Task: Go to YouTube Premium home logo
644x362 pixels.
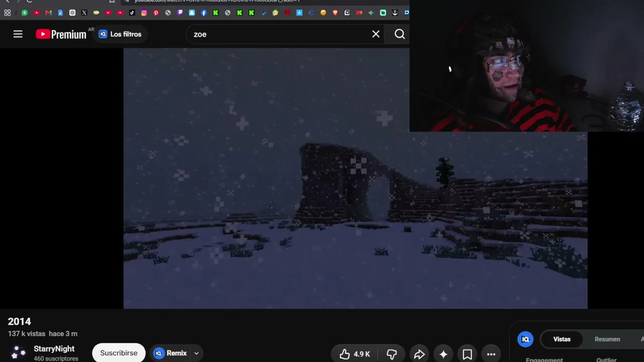Action: click(x=61, y=34)
